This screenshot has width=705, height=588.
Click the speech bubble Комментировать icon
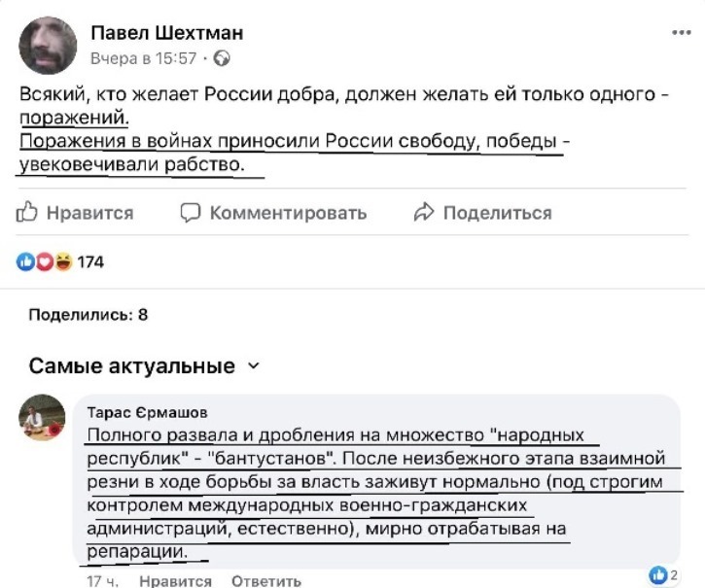(x=192, y=212)
